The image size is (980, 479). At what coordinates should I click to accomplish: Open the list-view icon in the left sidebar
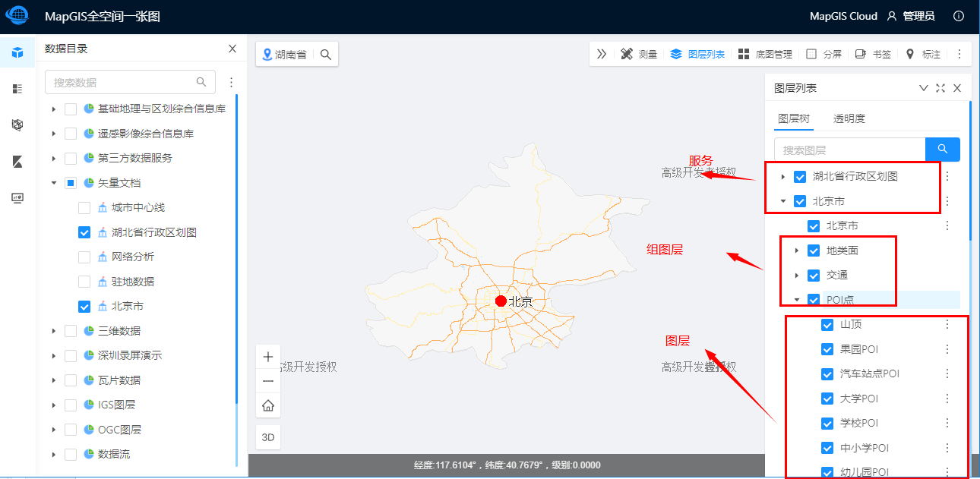17,89
